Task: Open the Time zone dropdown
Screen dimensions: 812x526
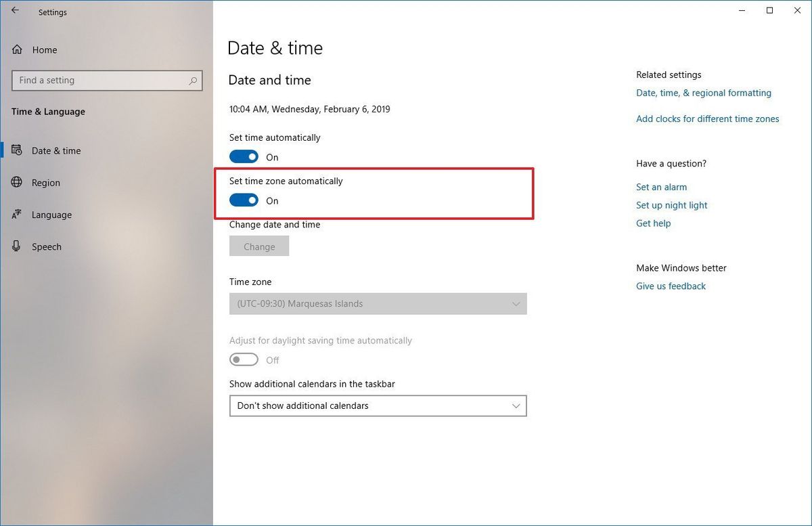Action: [x=378, y=303]
